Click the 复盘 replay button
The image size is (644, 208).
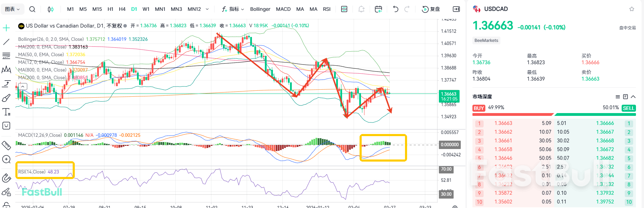(431, 9)
